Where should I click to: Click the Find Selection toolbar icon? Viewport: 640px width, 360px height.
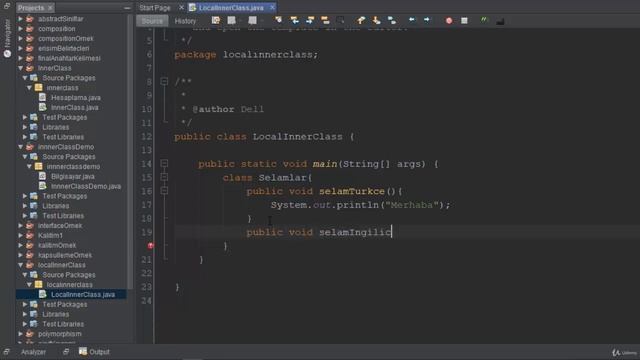pyautogui.click(x=278, y=20)
